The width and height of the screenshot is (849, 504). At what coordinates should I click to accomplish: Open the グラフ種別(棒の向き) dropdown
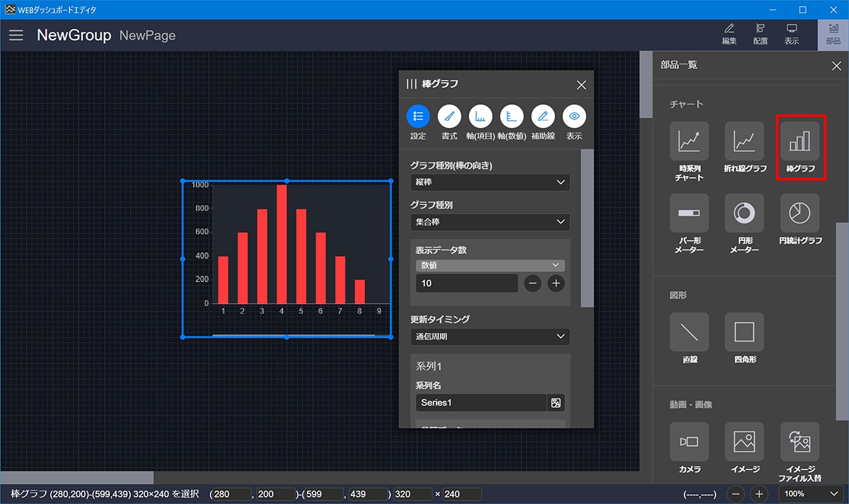coord(490,182)
